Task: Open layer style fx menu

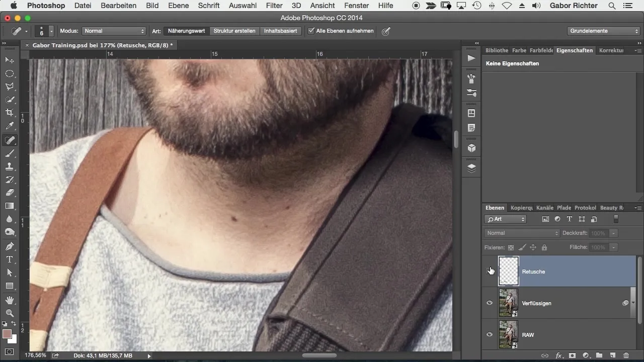Action: click(x=558, y=355)
